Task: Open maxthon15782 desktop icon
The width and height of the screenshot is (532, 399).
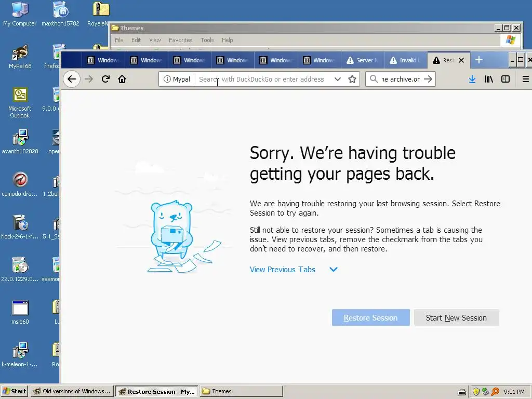Action: [60, 14]
